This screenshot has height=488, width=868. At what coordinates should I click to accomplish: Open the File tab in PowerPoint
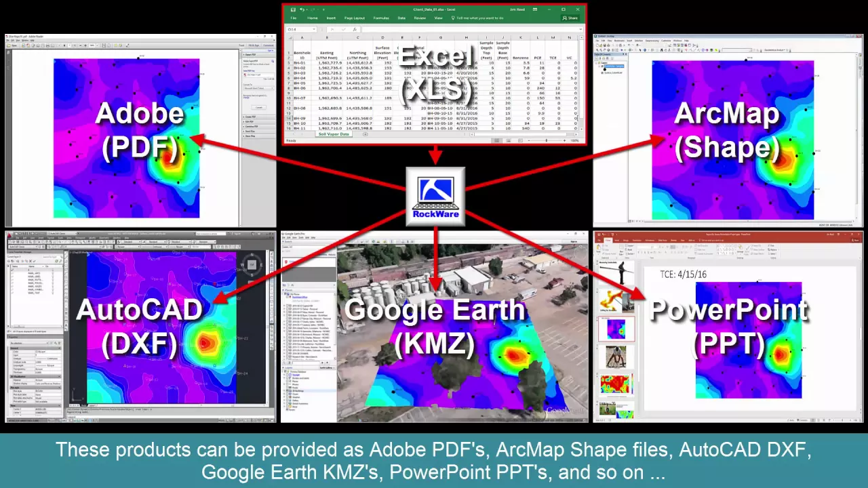click(x=599, y=240)
